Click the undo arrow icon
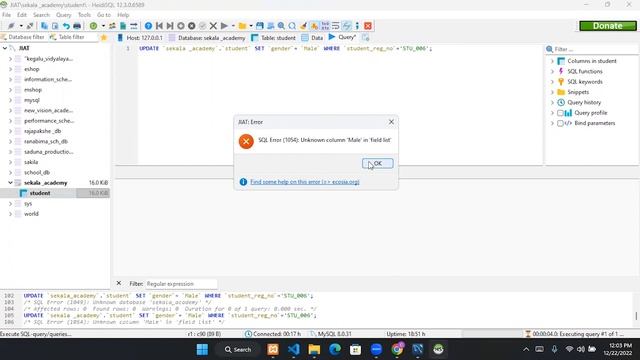The image size is (640, 360). click(x=66, y=26)
